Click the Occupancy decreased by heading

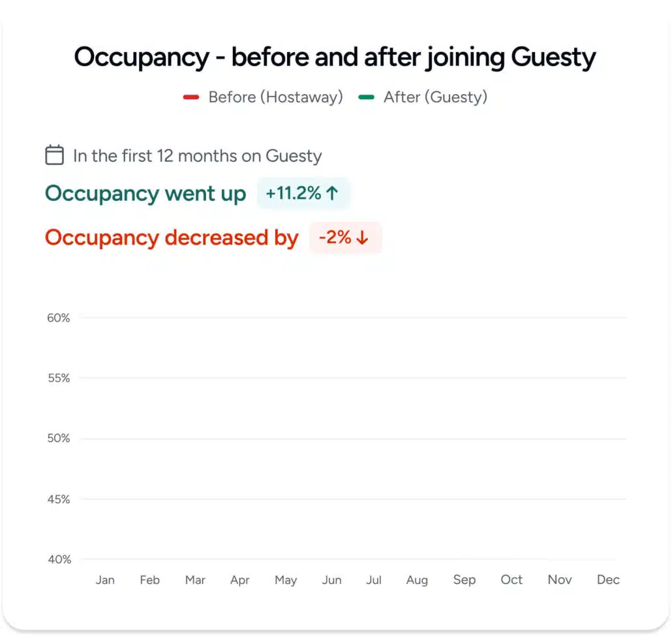(172, 238)
